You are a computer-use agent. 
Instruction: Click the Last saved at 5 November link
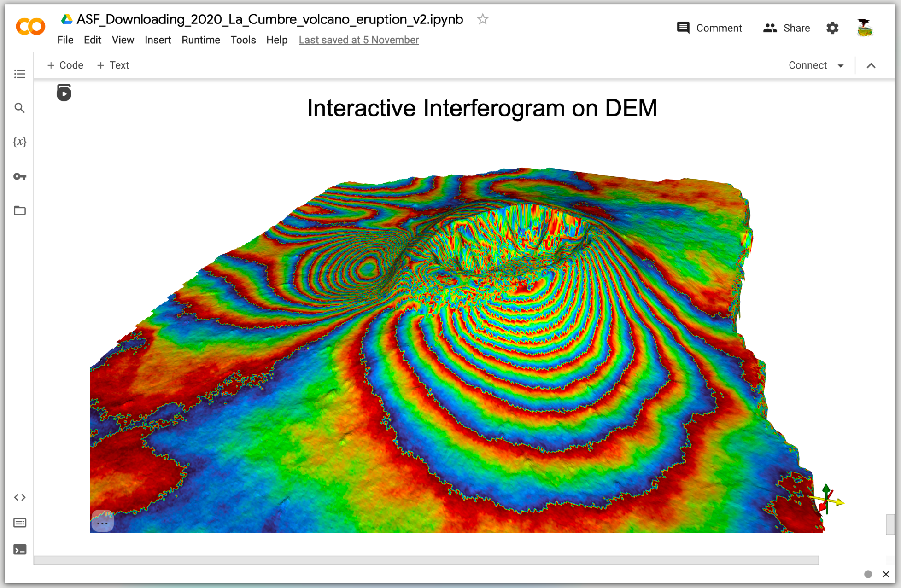coord(358,40)
